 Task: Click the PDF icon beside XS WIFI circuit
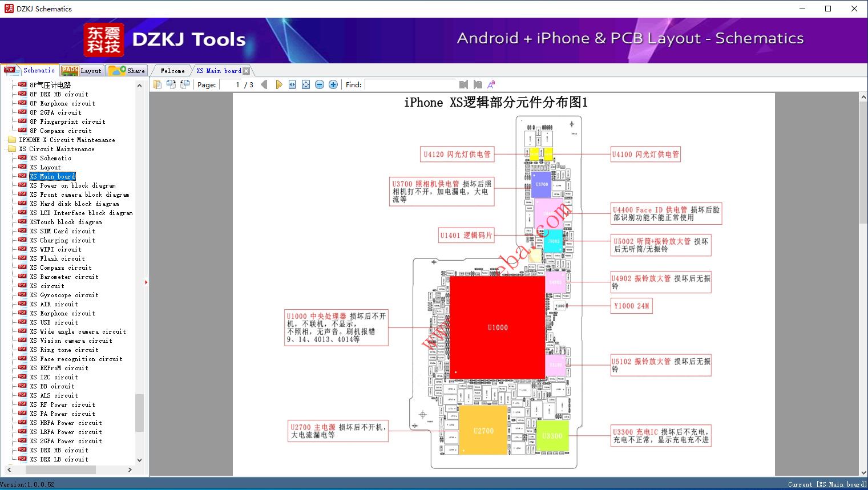[x=22, y=249]
